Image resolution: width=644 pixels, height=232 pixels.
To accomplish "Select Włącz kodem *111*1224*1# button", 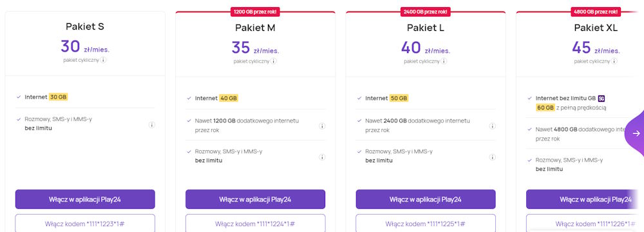I will click(x=255, y=224).
